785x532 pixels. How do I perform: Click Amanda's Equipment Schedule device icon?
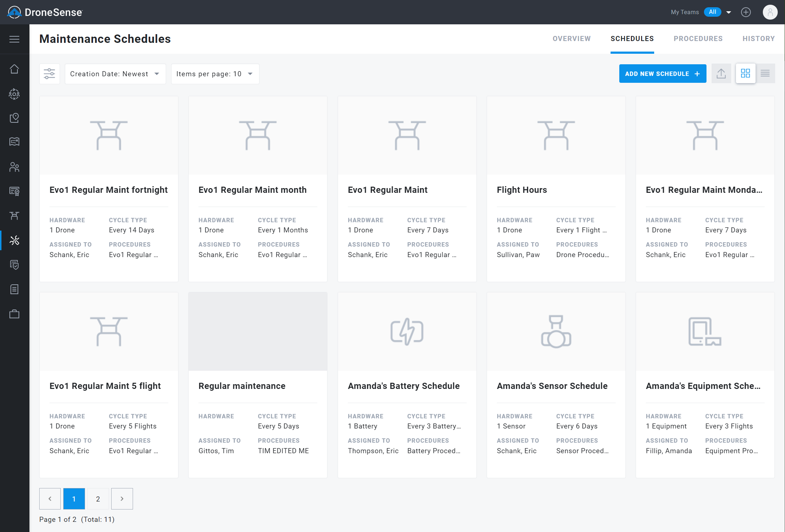point(705,332)
